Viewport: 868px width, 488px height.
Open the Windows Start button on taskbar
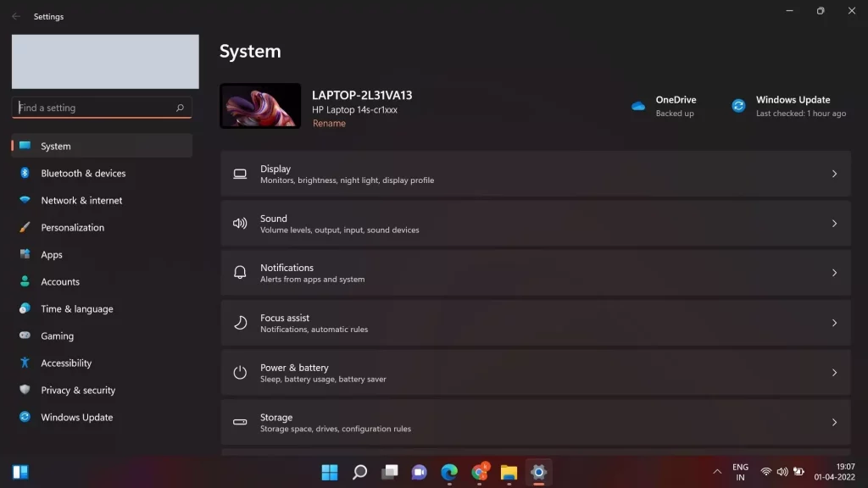pyautogui.click(x=330, y=472)
